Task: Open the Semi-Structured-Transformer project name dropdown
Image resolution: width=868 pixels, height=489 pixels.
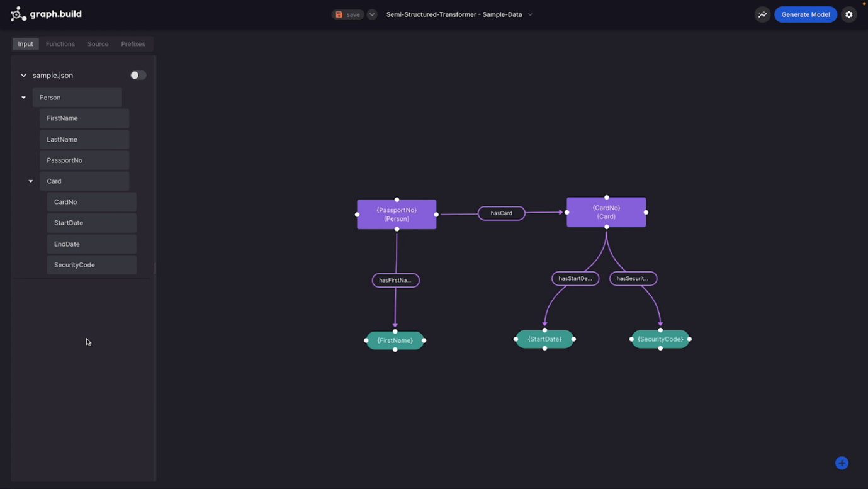Action: [529, 14]
